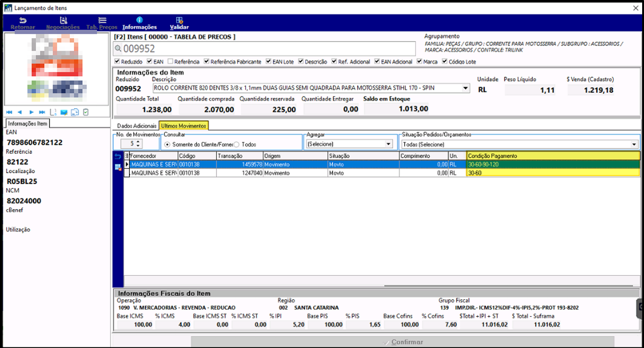Click the Comprimento column header

pyautogui.click(x=423, y=156)
